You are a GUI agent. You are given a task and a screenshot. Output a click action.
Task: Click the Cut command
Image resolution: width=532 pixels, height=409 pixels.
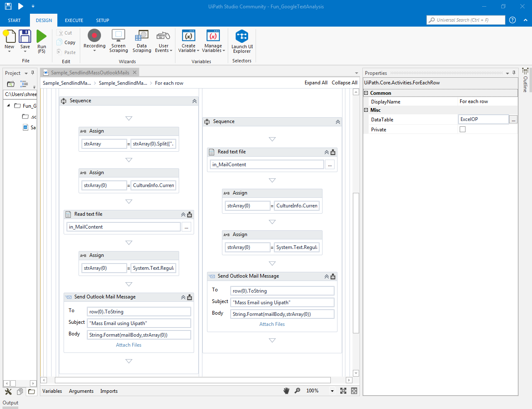click(65, 33)
